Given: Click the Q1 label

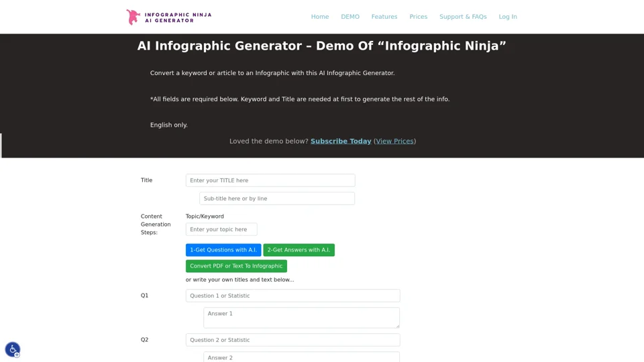Looking at the screenshot, I should click(x=145, y=296).
